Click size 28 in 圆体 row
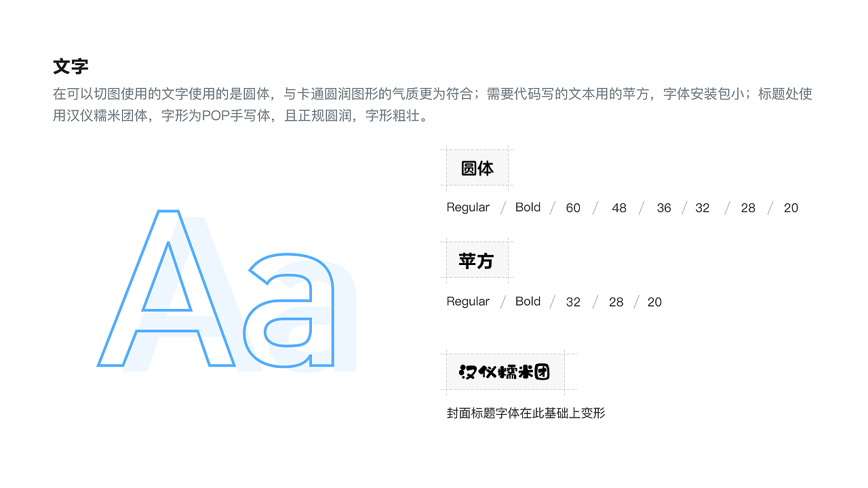The height and width of the screenshot is (488, 868). [x=748, y=208]
